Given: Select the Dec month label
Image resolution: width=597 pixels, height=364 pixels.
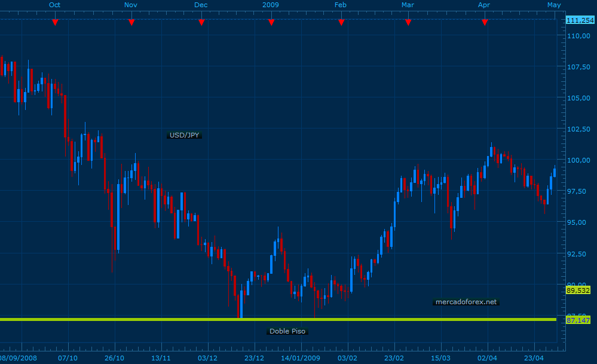Looking at the screenshot, I should (201, 5).
